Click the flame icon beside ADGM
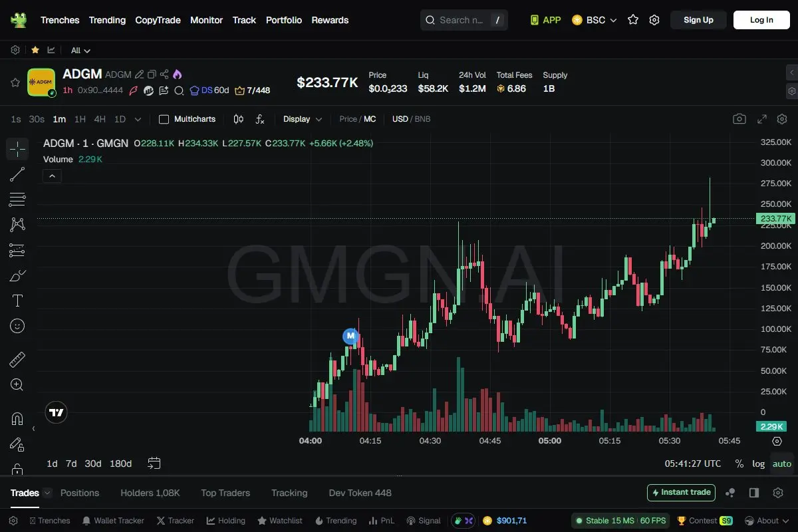The image size is (798, 532). point(177,74)
